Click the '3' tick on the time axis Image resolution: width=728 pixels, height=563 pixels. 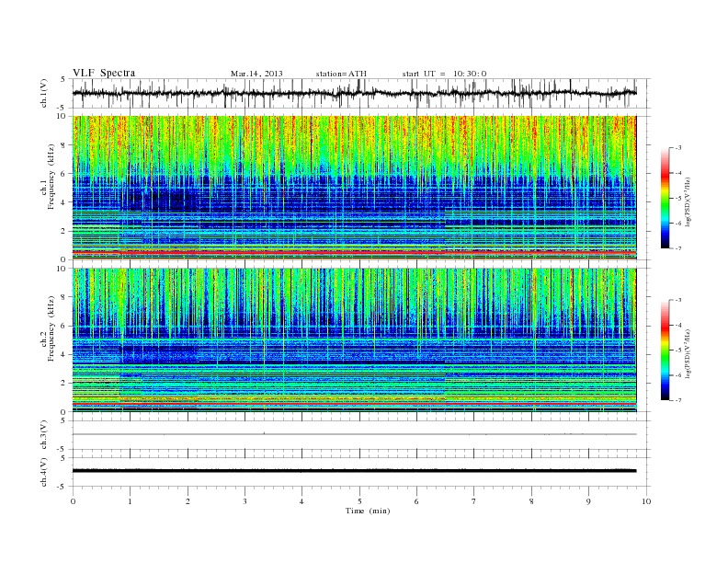pyautogui.click(x=245, y=501)
